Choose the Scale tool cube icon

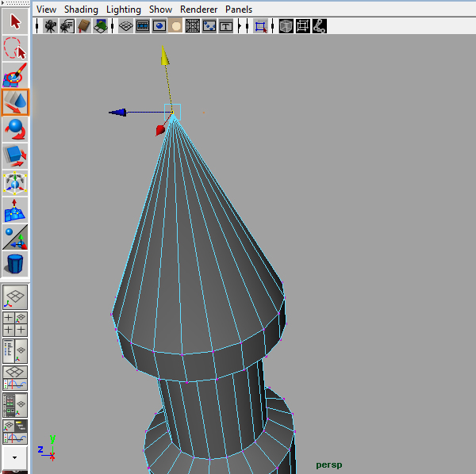15,156
